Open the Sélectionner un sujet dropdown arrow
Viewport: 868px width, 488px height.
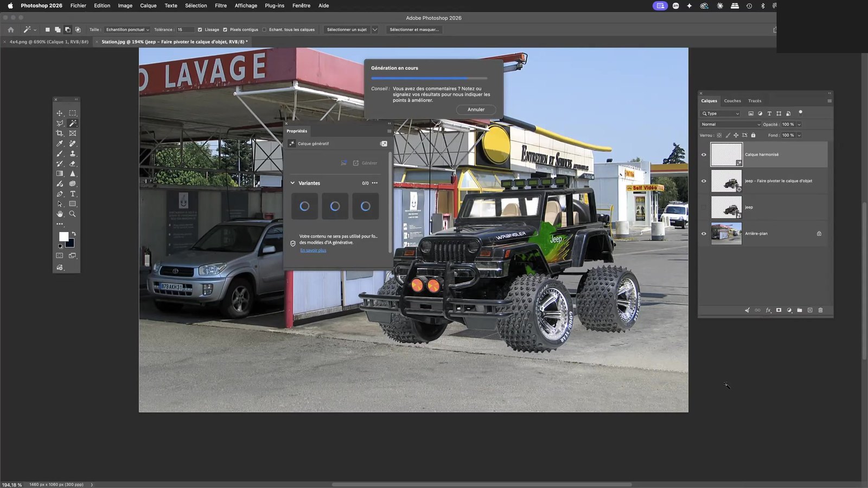click(374, 30)
